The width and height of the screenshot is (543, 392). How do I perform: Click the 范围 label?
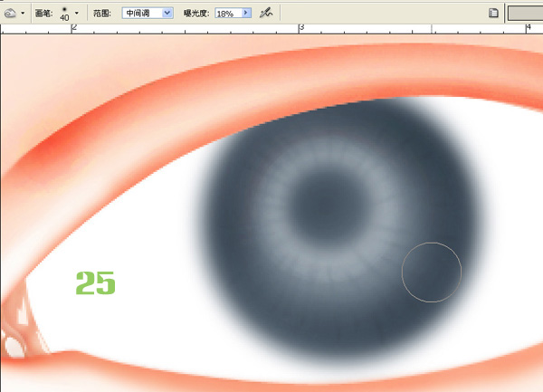102,14
